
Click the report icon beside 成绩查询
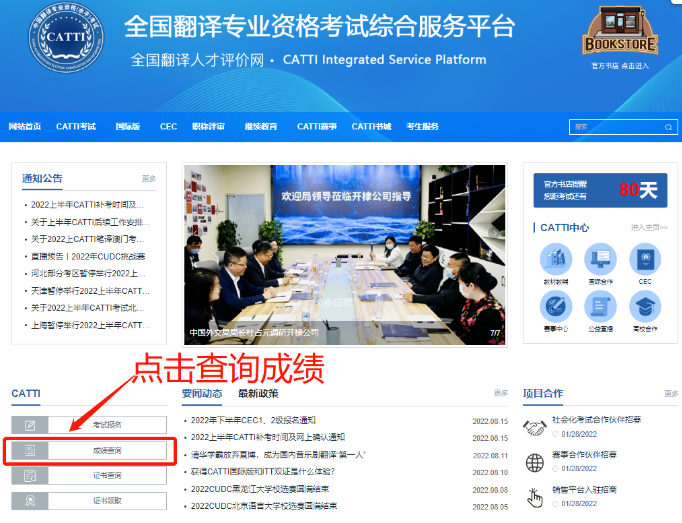point(30,450)
